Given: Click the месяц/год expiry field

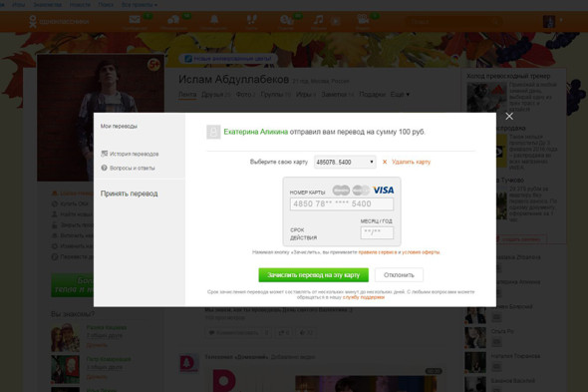Looking at the screenshot, I should 377,232.
